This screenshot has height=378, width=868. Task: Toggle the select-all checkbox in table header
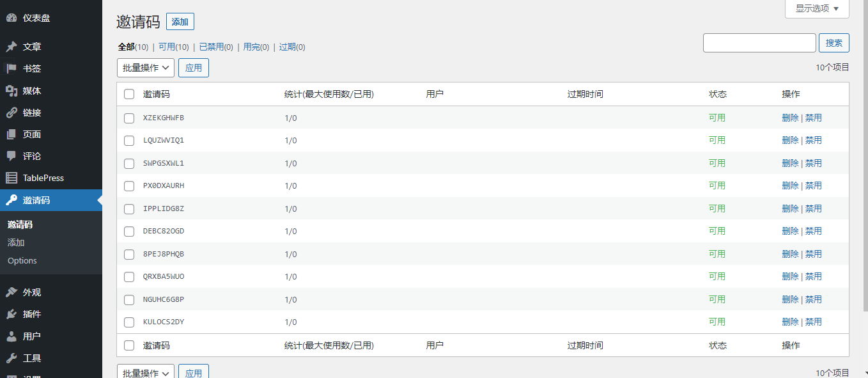click(129, 95)
